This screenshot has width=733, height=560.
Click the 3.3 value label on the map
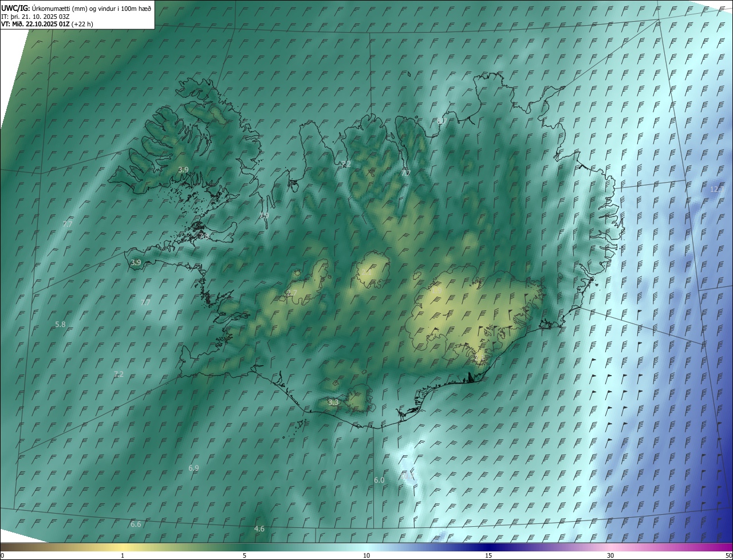(333, 402)
